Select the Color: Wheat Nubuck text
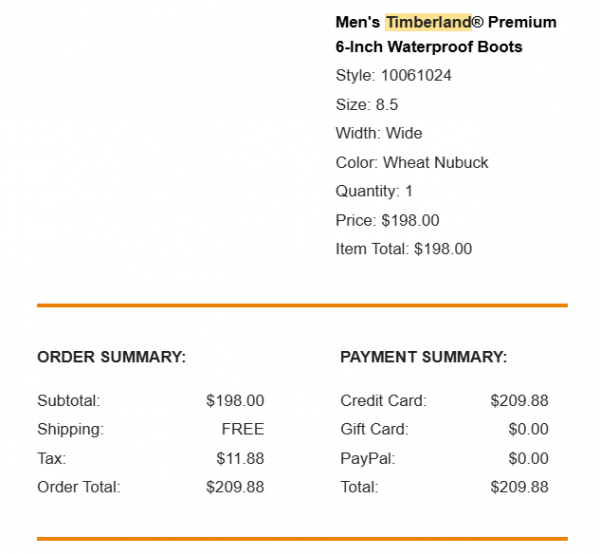 tap(412, 162)
